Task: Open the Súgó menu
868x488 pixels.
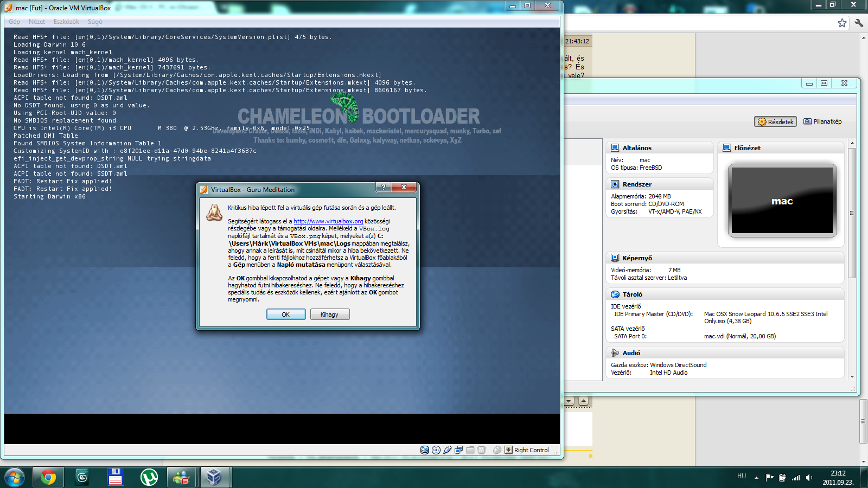Action: [95, 22]
